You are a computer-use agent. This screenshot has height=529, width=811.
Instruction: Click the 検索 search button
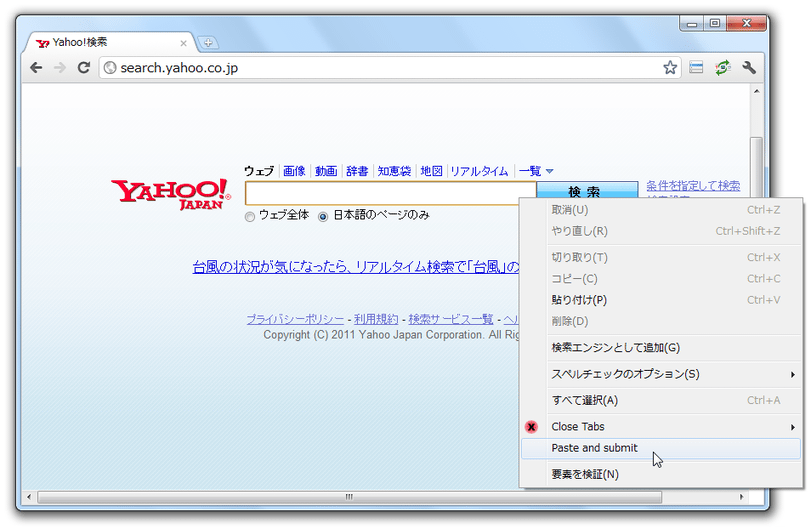click(x=587, y=189)
